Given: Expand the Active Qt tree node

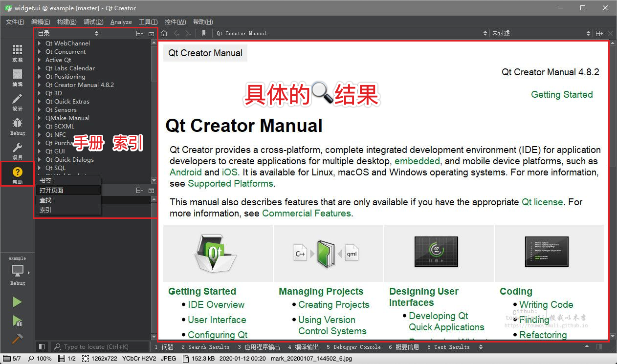Looking at the screenshot, I should pos(39,60).
